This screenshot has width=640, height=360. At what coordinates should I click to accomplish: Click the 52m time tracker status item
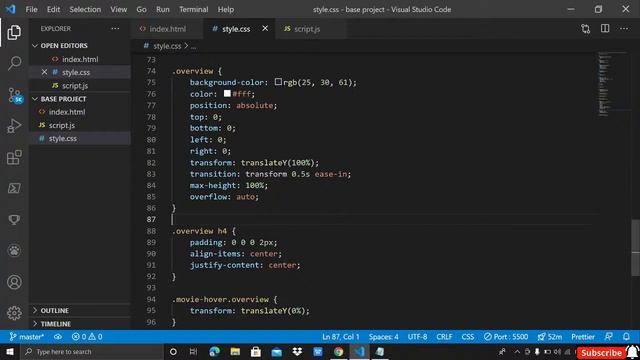[550, 337]
